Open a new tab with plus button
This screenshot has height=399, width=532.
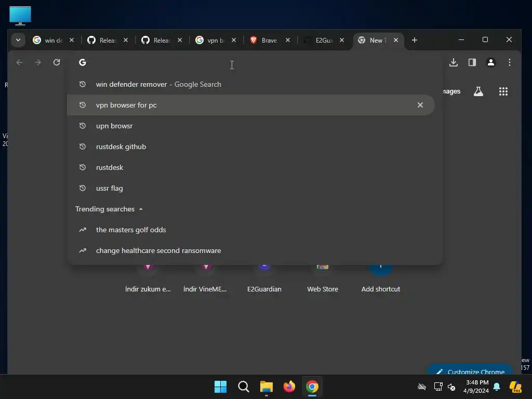coord(414,40)
